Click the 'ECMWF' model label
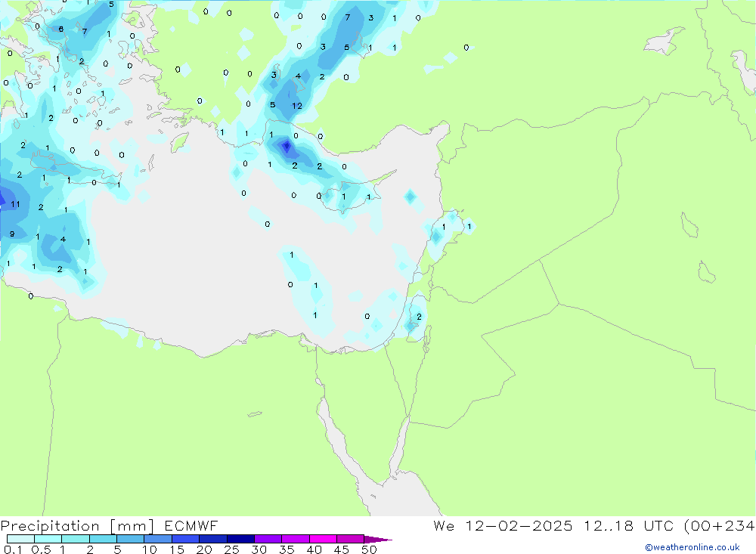This screenshot has width=756, height=554. click(191, 525)
